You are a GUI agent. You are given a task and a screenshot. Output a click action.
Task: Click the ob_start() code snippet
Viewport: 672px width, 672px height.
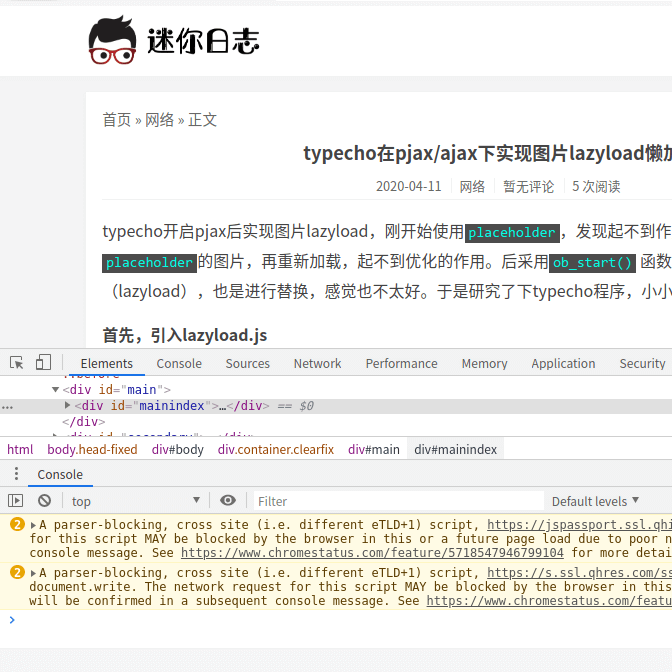point(592,263)
